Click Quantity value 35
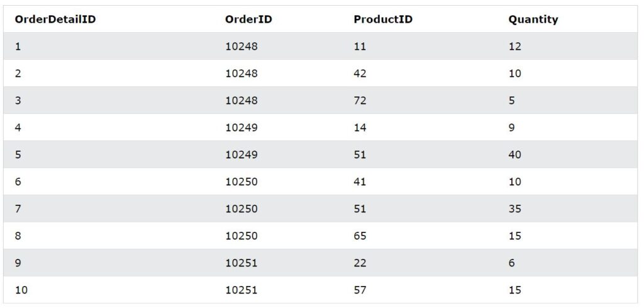Screen dimensions: 644x308 (x=514, y=209)
